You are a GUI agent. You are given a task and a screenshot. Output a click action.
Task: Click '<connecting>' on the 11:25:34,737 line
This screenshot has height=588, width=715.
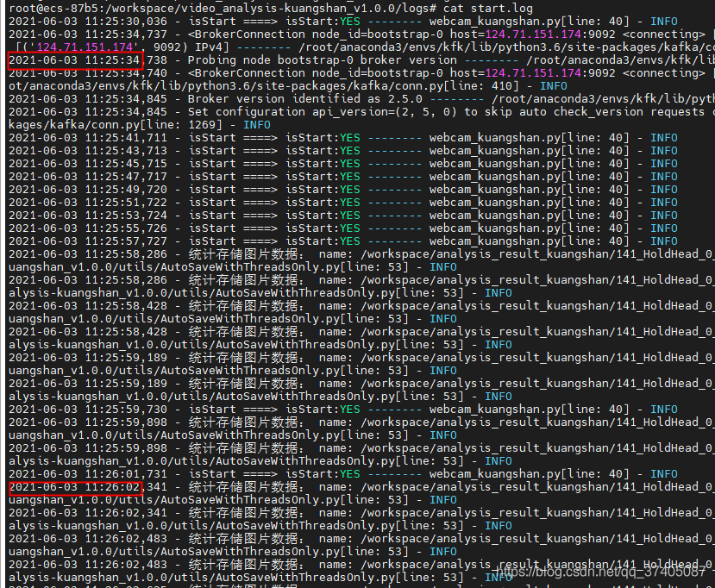click(x=664, y=34)
